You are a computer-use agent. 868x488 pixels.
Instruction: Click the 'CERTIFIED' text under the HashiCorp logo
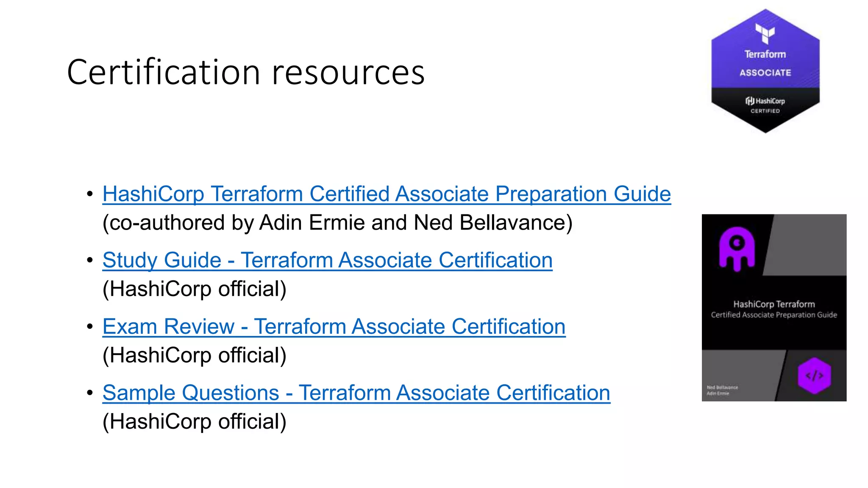pyautogui.click(x=765, y=111)
